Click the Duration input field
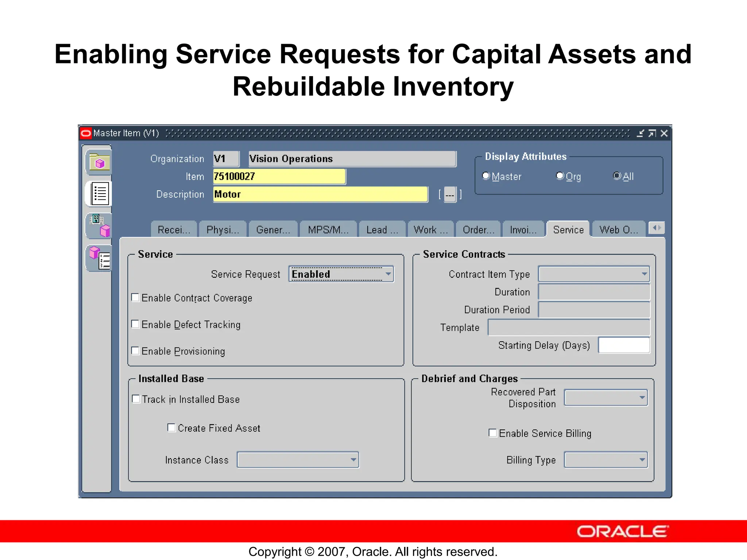The height and width of the screenshot is (560, 747). 594,292
